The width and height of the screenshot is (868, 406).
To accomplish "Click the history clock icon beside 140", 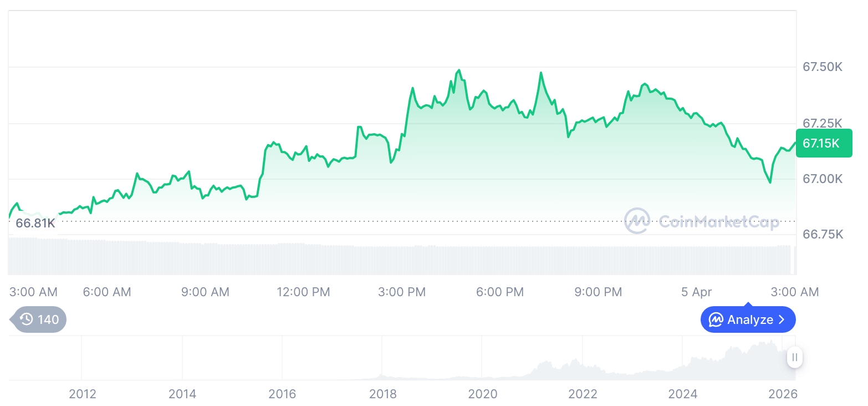I will (x=26, y=319).
